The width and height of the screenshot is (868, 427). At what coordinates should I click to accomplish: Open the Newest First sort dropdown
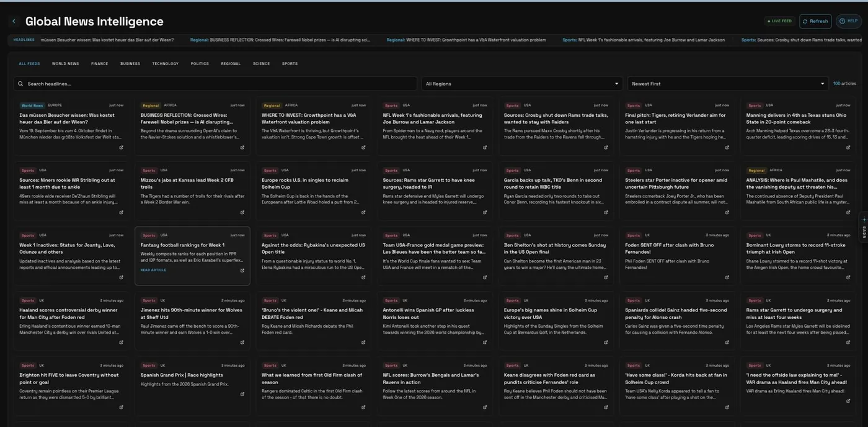click(x=728, y=84)
